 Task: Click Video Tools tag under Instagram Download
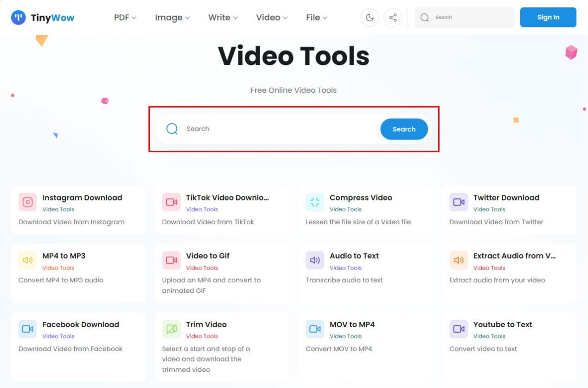coord(58,209)
